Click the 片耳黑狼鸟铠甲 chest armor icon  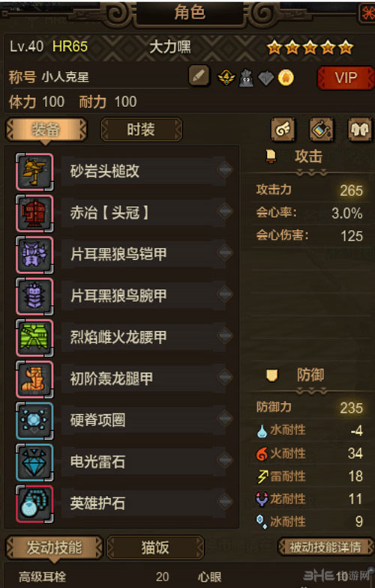[34, 255]
